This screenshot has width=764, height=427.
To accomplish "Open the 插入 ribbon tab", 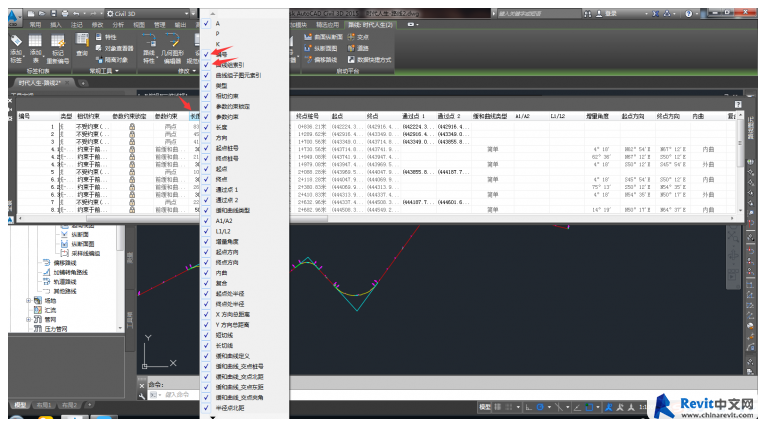I will coord(56,25).
